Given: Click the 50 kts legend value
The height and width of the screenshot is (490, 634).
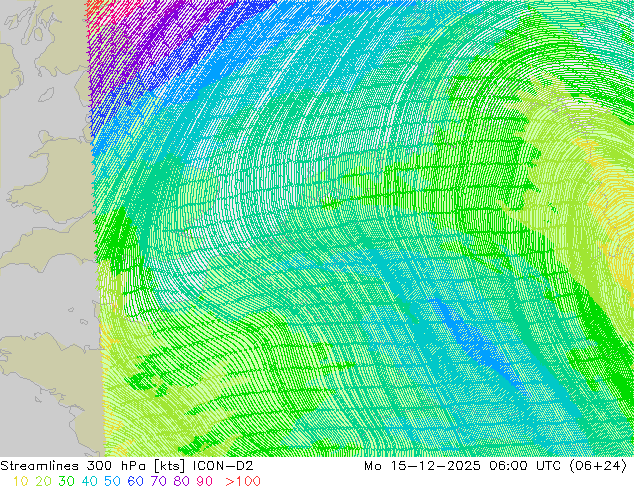Looking at the screenshot, I should [112, 481].
